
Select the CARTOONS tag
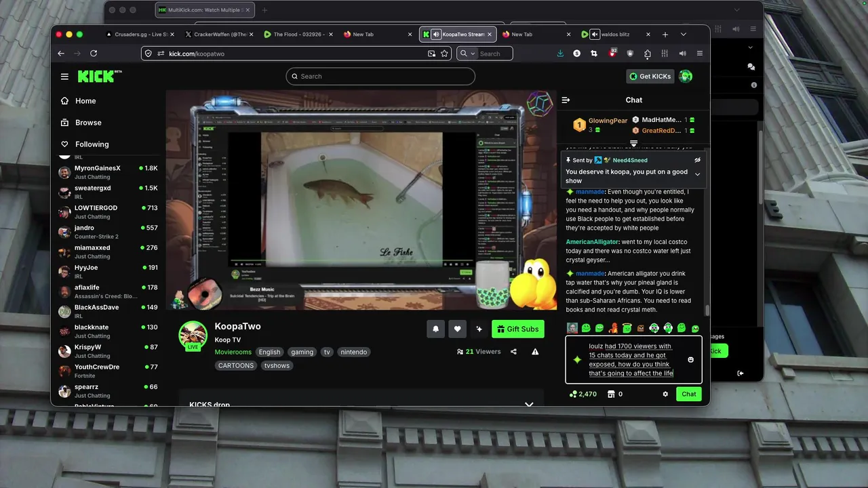coord(236,365)
